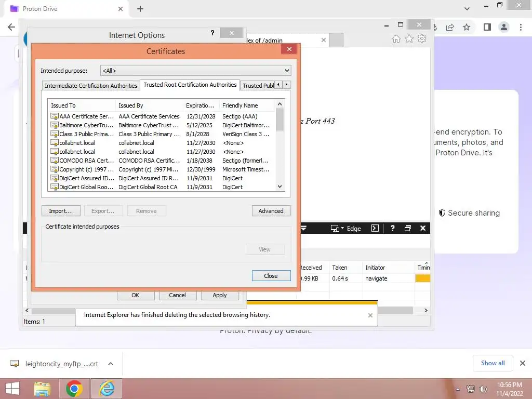Click Chrome back navigation arrow
The image size is (532, 399).
[x=11, y=27]
